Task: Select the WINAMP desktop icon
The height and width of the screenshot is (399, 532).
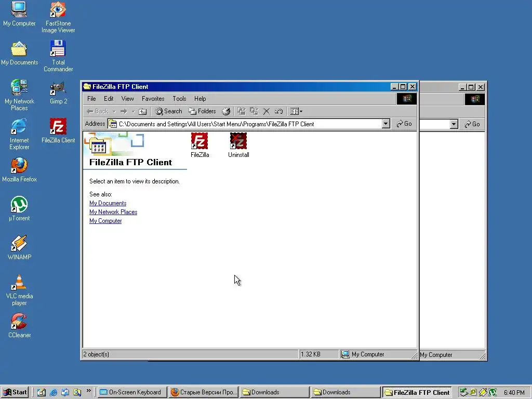Action: tap(19, 248)
